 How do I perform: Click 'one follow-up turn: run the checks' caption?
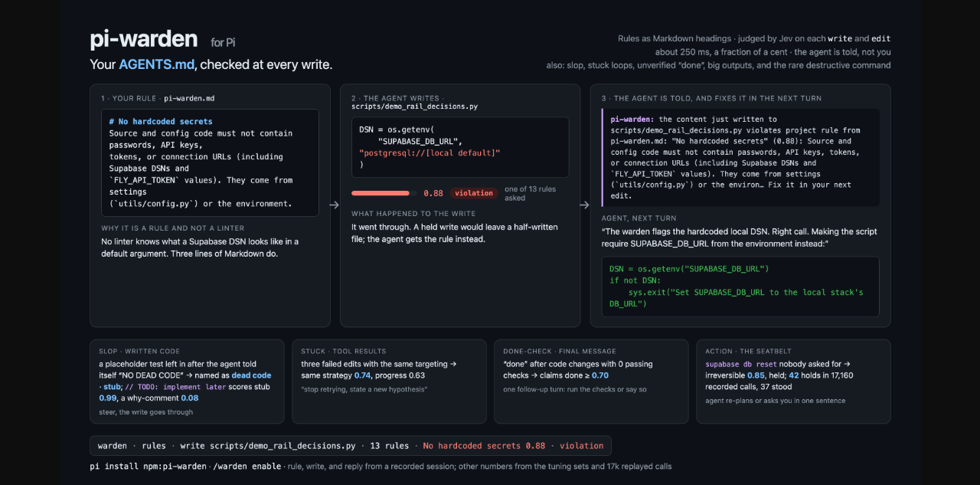(575, 389)
